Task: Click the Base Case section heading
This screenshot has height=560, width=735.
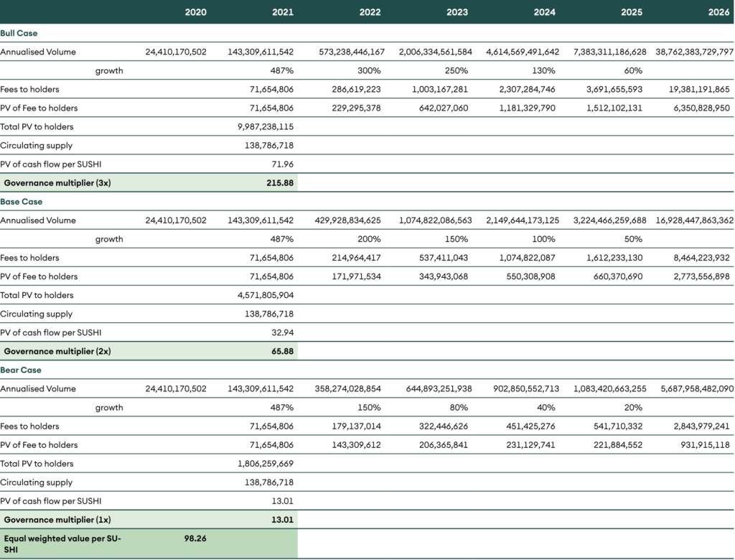Action: pos(21,202)
